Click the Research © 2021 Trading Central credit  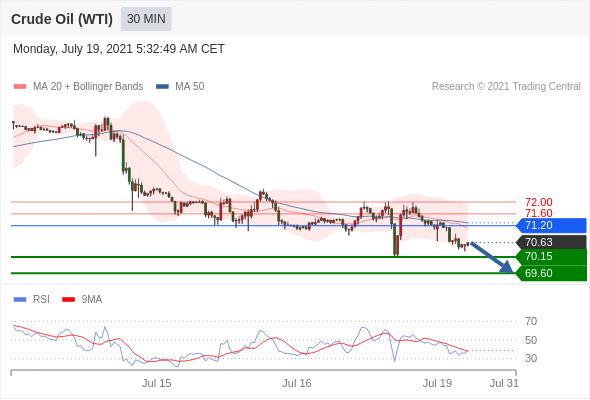click(x=506, y=87)
